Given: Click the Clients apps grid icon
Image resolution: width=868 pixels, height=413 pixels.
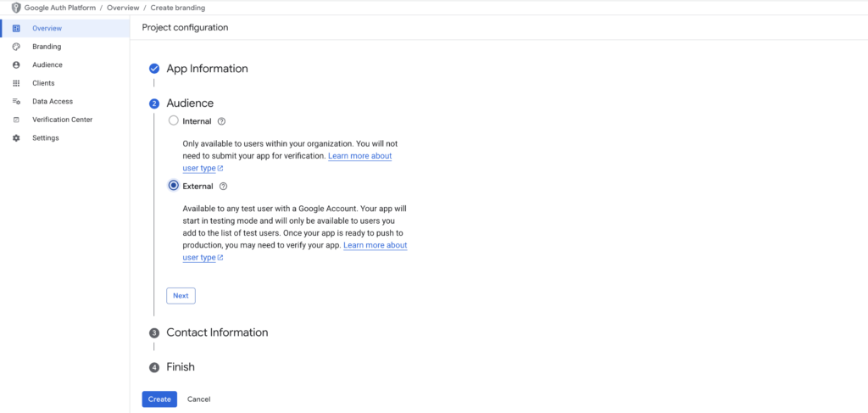Looking at the screenshot, I should tap(16, 83).
